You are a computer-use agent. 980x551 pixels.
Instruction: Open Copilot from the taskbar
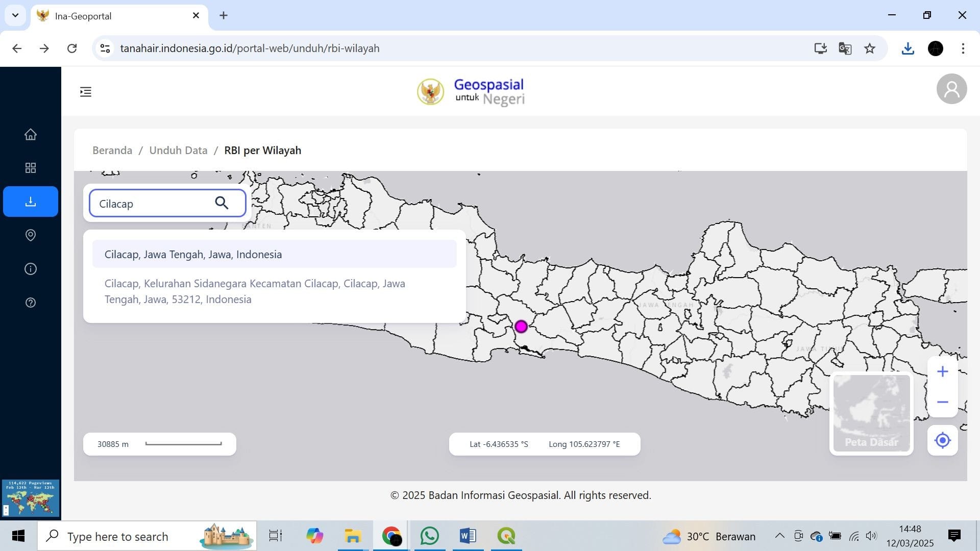point(314,536)
